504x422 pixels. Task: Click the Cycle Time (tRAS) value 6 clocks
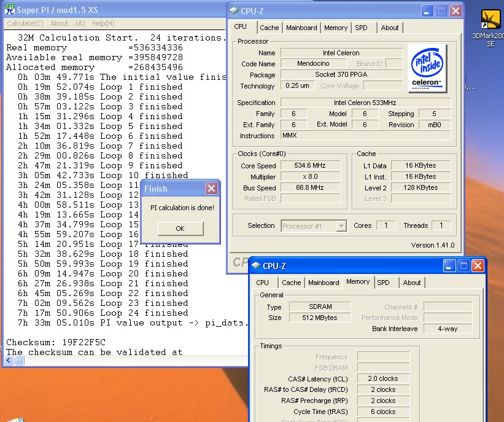pyautogui.click(x=383, y=412)
